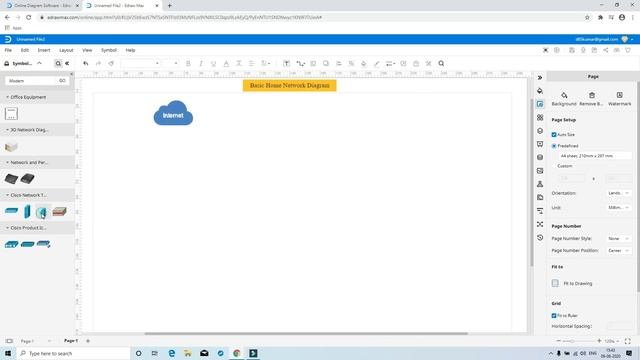Toggle italic text formatting

point(201,64)
